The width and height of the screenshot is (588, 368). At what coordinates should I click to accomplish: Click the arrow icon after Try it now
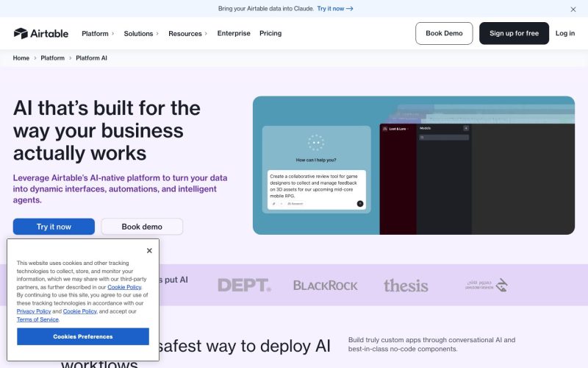[x=350, y=9]
